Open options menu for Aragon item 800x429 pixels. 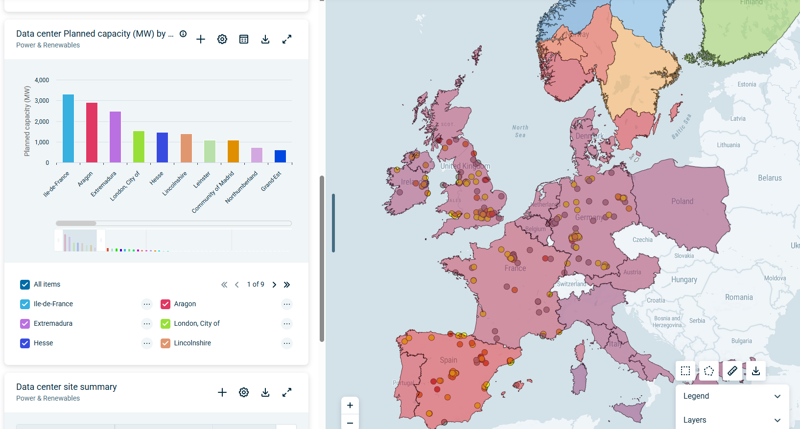click(x=287, y=305)
